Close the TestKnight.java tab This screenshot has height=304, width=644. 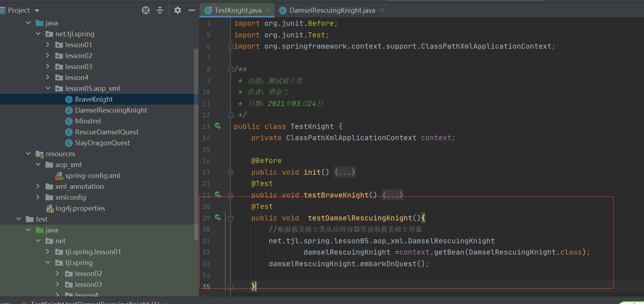click(268, 10)
